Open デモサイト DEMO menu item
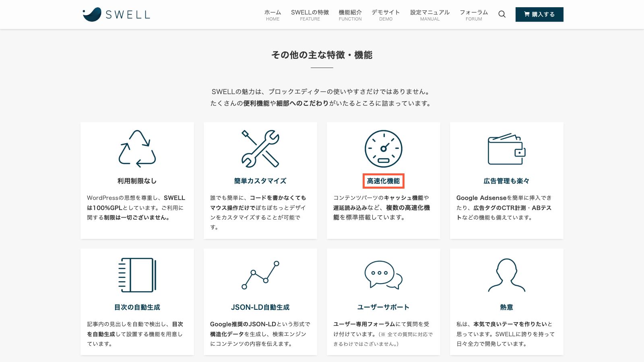Screen dimensions: 644x362 [x=386, y=15]
